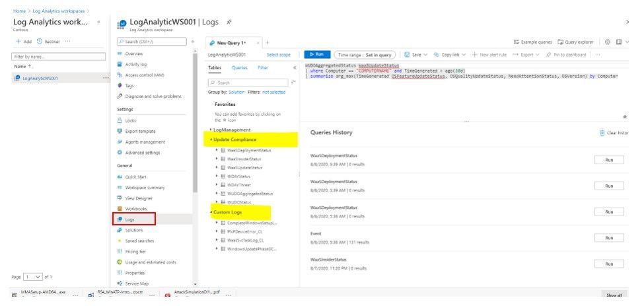The height and width of the screenshot is (306, 644).
Task: Switch to the Tables tab
Action: tap(215, 68)
